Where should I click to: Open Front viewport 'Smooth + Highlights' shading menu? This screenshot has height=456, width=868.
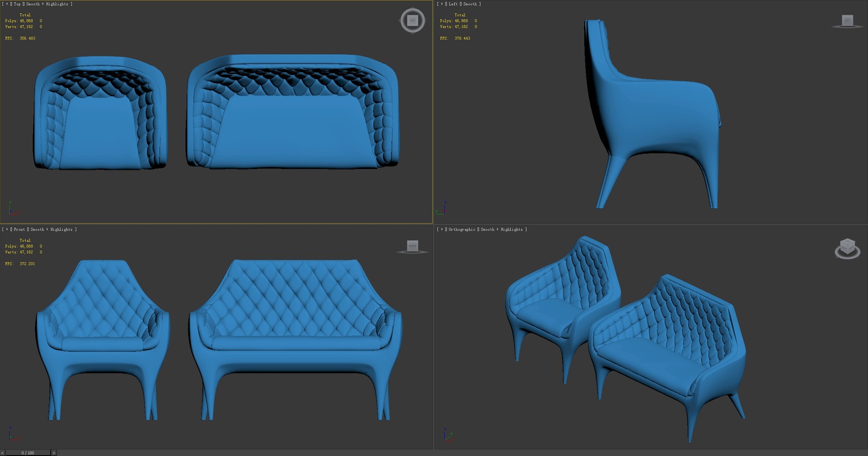pyautogui.click(x=52, y=230)
